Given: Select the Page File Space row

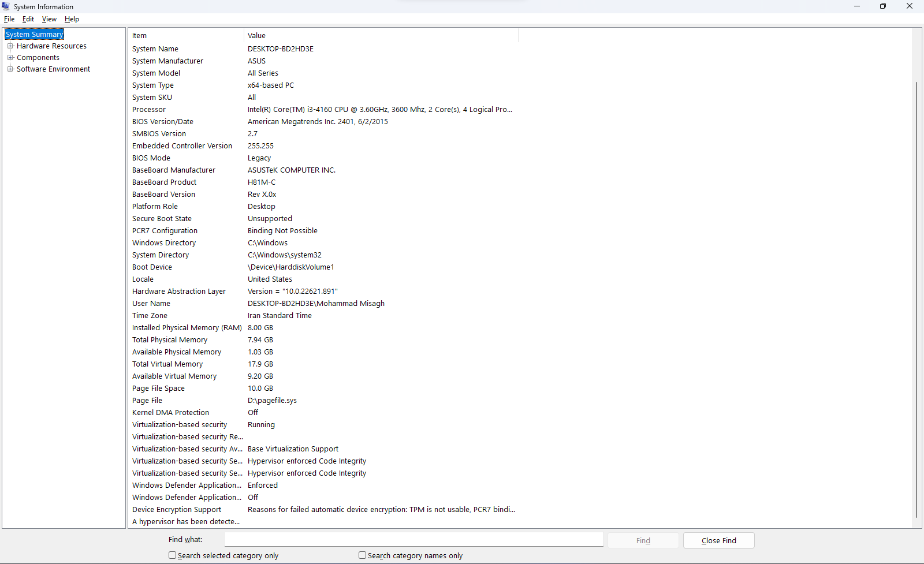Looking at the screenshot, I should (323, 389).
